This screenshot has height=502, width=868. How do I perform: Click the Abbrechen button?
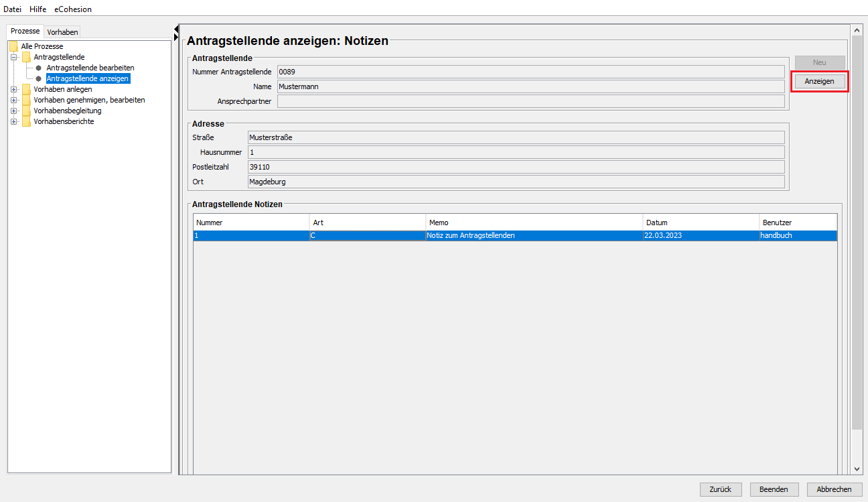(835, 489)
